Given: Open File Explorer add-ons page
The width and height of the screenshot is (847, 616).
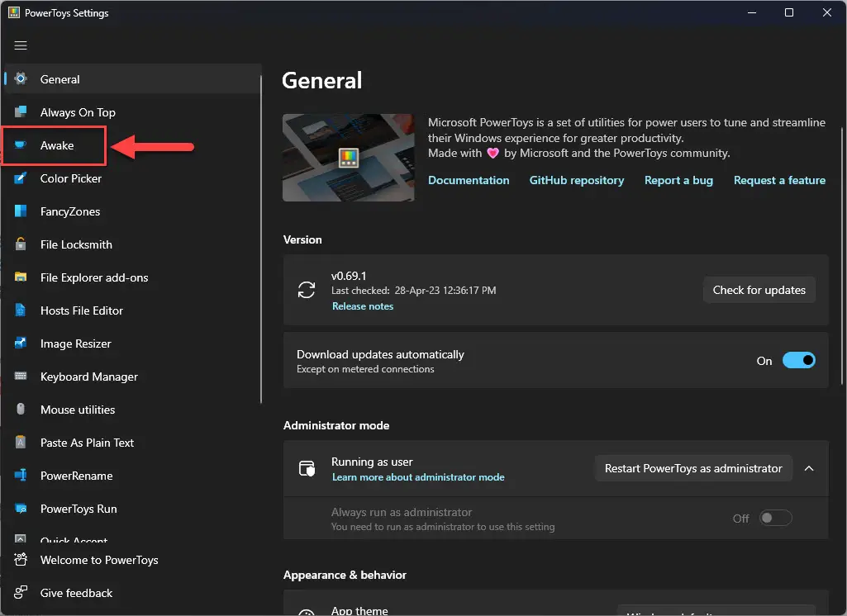Looking at the screenshot, I should (x=132, y=277).
